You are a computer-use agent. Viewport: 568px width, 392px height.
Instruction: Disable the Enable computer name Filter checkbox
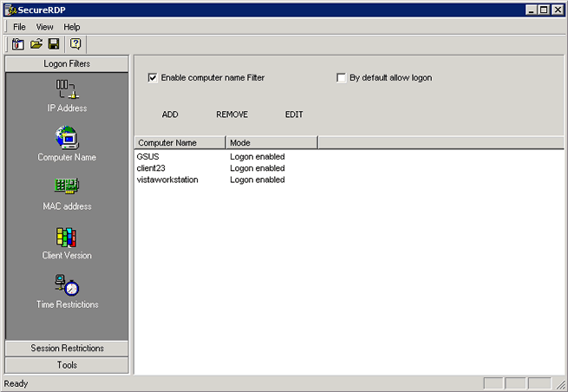point(153,78)
